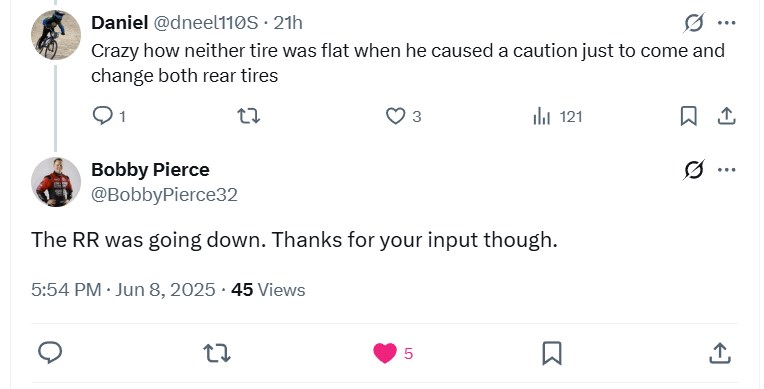Repost Daniel's tweet about rear tires
This screenshot has height=389, width=764.
point(248,116)
